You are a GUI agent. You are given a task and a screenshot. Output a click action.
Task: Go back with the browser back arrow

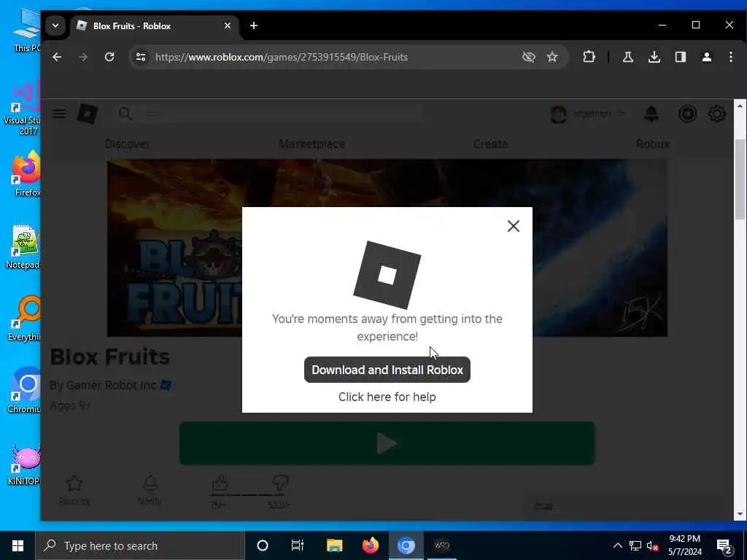coord(57,57)
